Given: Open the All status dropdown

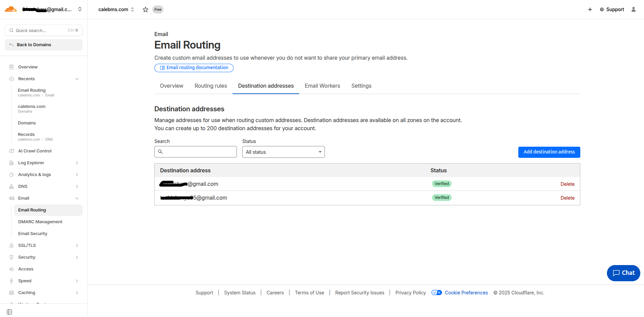Looking at the screenshot, I should [283, 152].
